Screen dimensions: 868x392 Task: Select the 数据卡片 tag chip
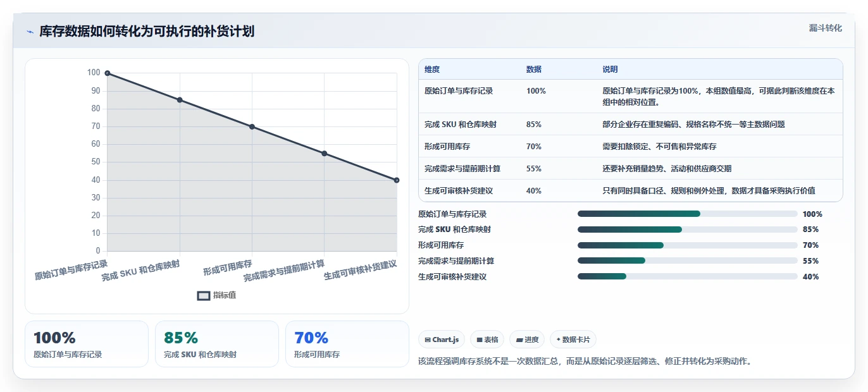pyautogui.click(x=573, y=340)
